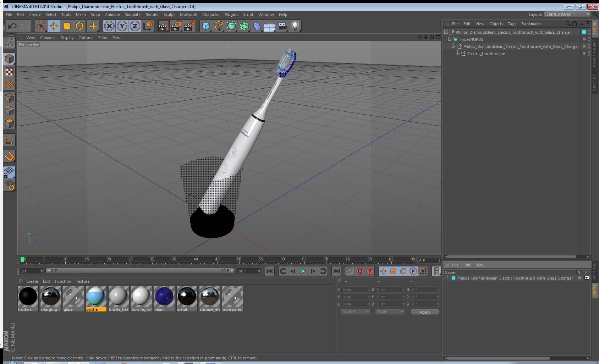This screenshot has width=599, height=364.
Task: Toggle Snap magnet icon
Action: (10, 156)
